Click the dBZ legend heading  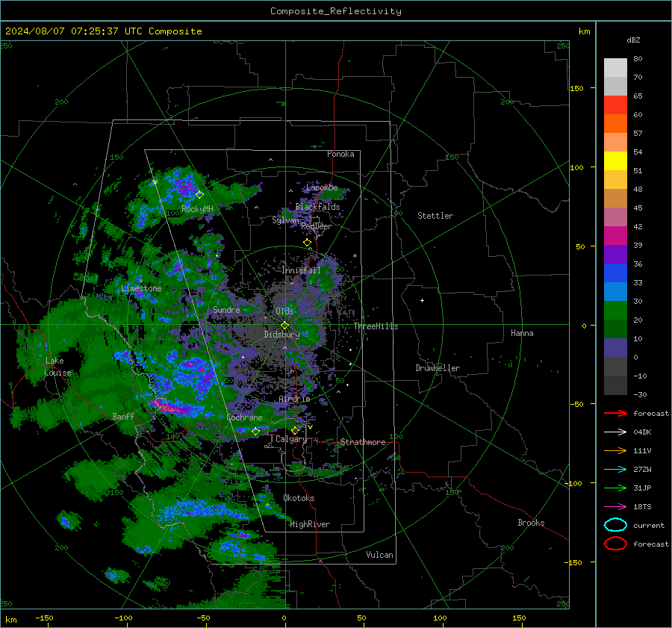633,40
